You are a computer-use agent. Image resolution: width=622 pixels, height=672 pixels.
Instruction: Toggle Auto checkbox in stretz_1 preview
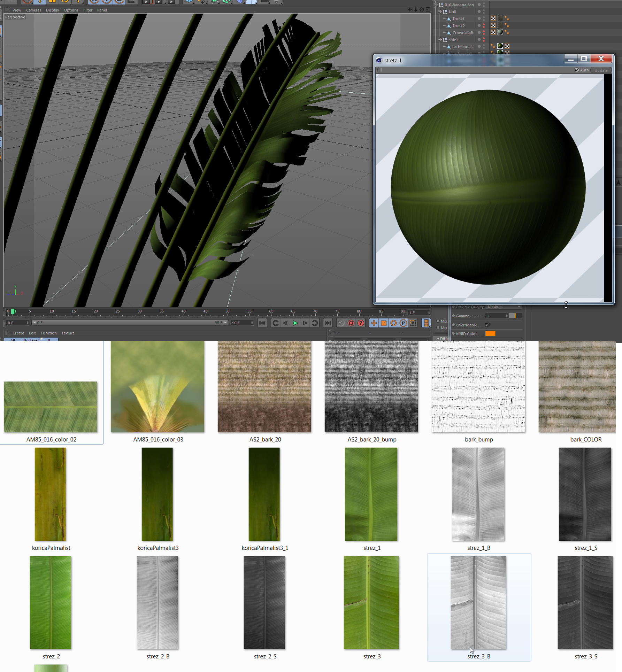[577, 70]
